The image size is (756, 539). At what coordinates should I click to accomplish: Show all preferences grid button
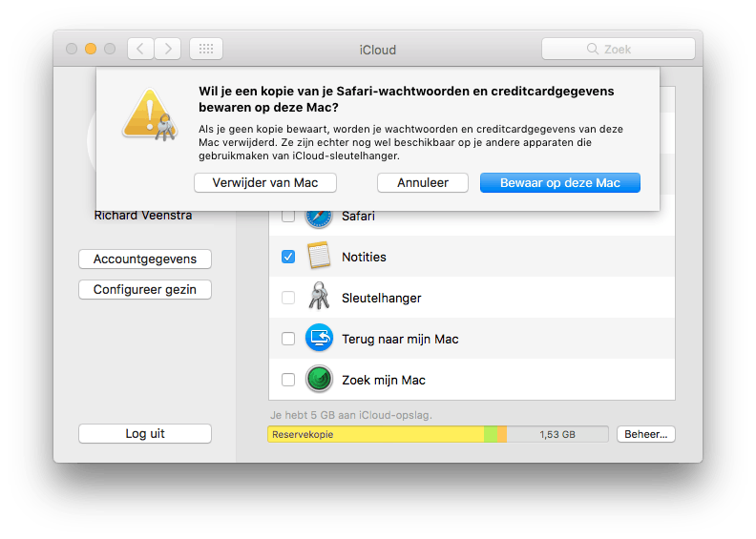[x=206, y=49]
